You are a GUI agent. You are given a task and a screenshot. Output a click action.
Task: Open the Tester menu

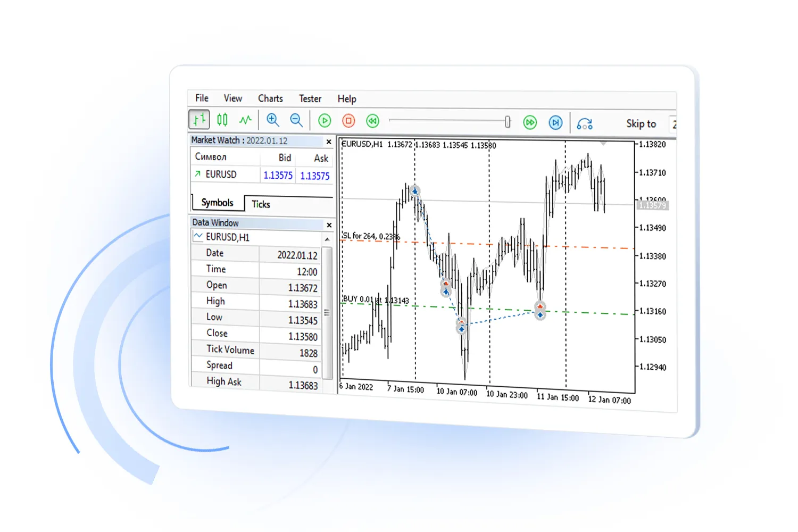pyautogui.click(x=310, y=98)
